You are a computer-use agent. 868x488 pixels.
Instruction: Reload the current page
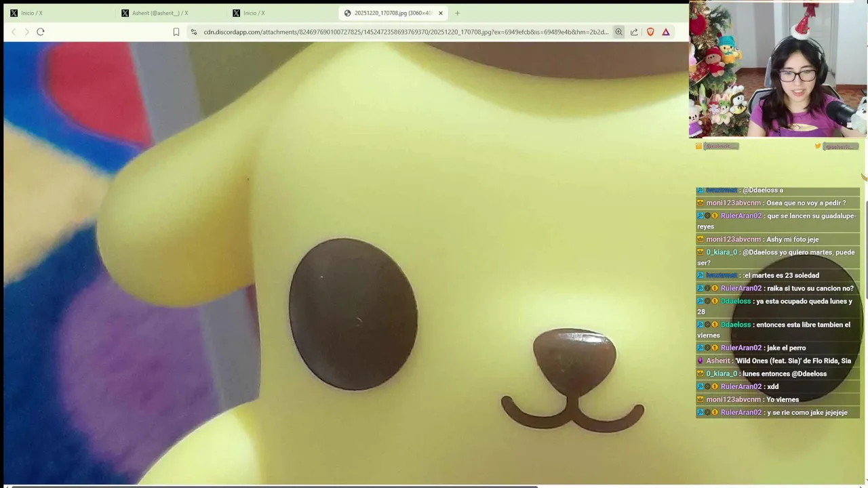point(41,32)
